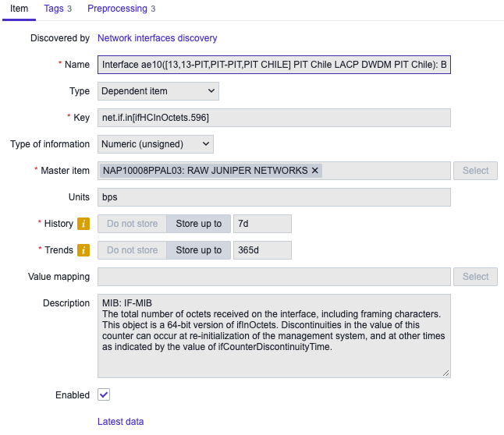This screenshot has height=435, width=504.
Task: Select History Store up to option
Action: (x=199, y=224)
